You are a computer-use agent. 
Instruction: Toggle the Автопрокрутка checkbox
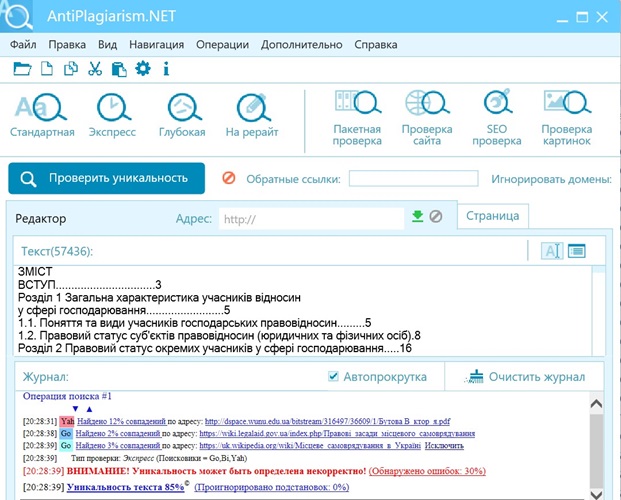point(333,376)
